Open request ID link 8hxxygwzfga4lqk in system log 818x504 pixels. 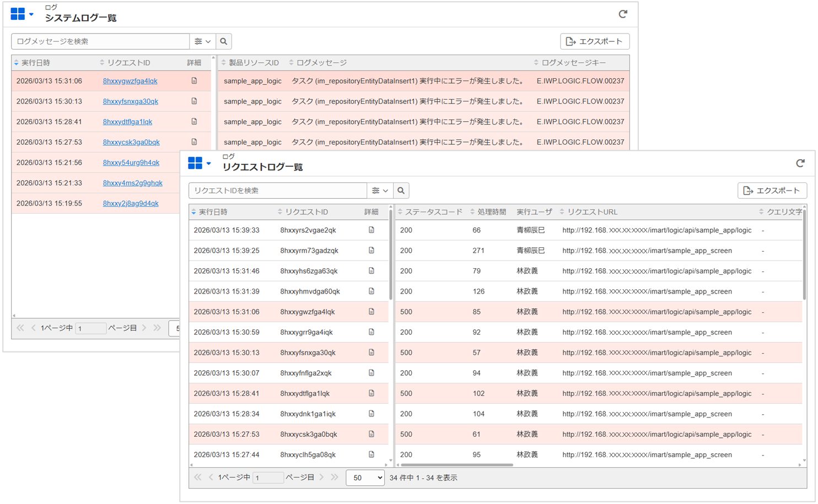(130, 81)
